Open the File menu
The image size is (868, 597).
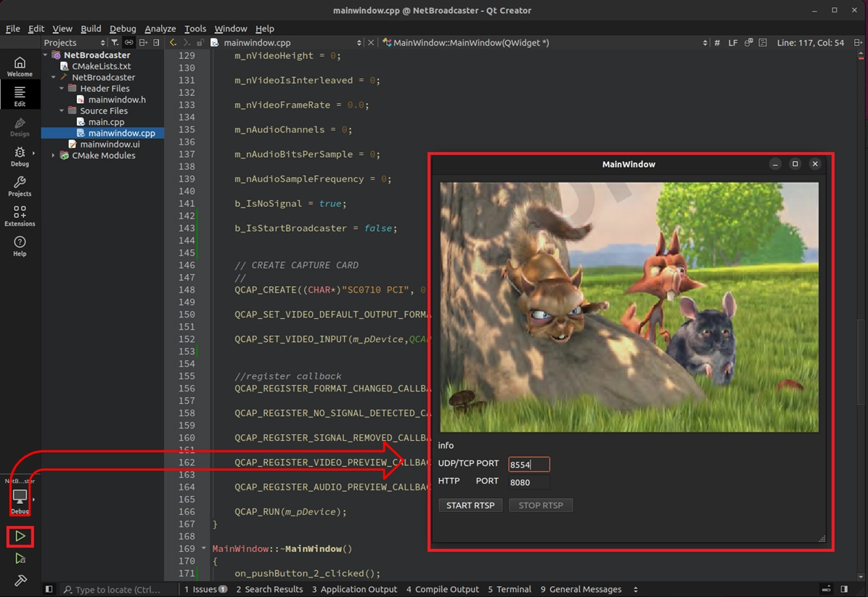[13, 28]
